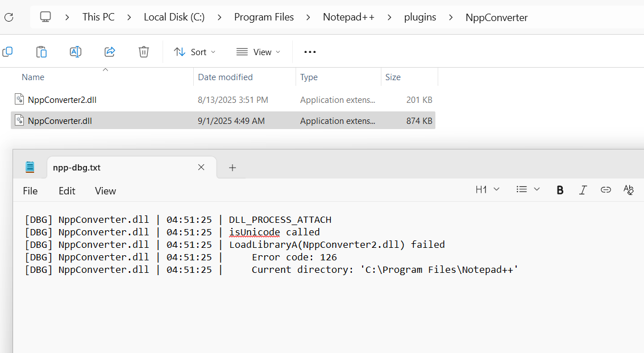This screenshot has height=353, width=644.
Task: Open the Sort dropdown menu
Action: 195,52
